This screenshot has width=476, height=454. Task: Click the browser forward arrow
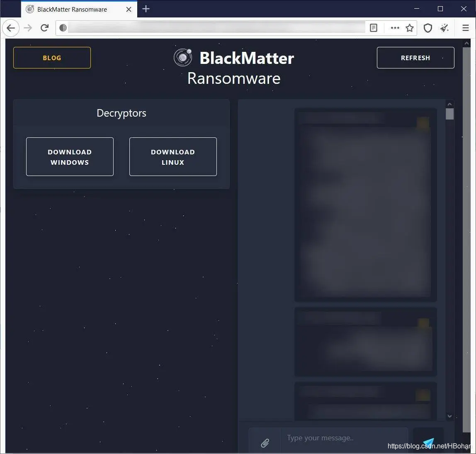pyautogui.click(x=28, y=28)
